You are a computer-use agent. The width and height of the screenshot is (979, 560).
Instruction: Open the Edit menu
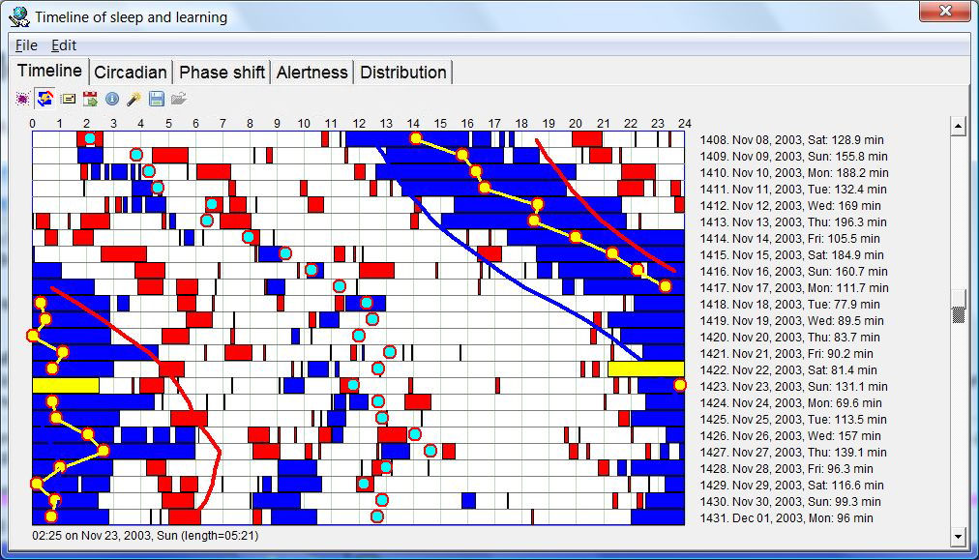[64, 45]
